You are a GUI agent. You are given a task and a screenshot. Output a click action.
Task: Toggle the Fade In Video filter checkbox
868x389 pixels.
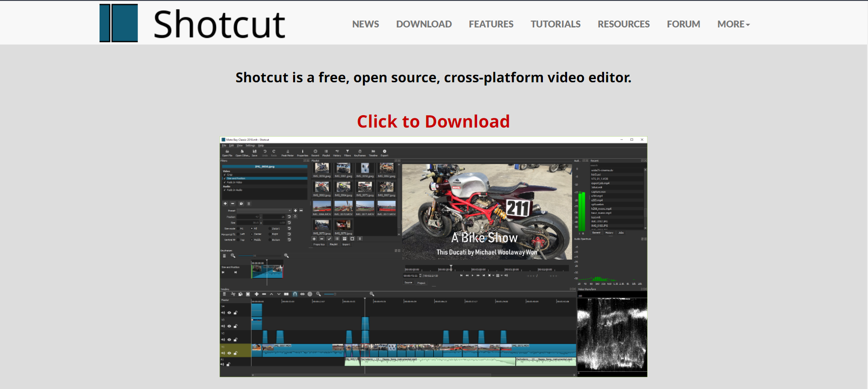[225, 182]
